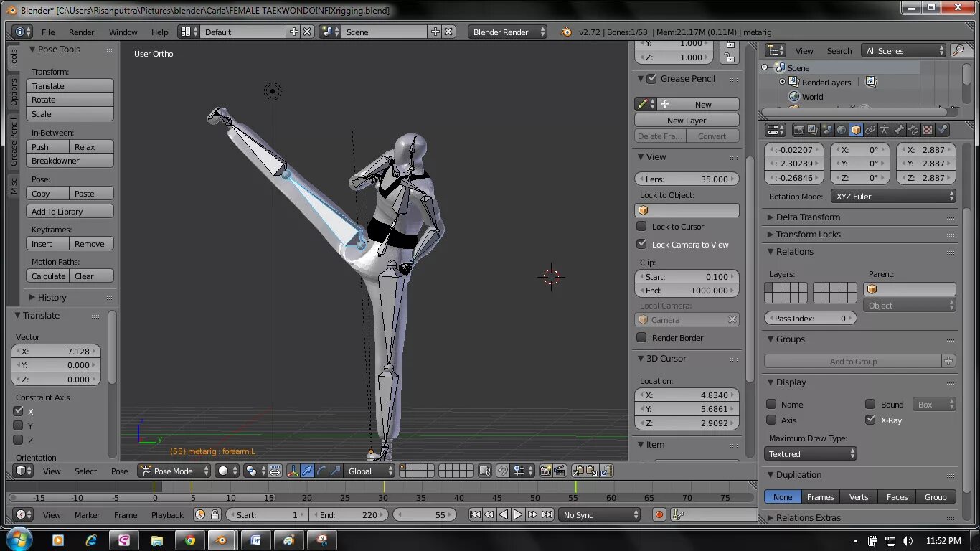Open the Render menu
Screen dimensions: 980x551
(x=81, y=32)
